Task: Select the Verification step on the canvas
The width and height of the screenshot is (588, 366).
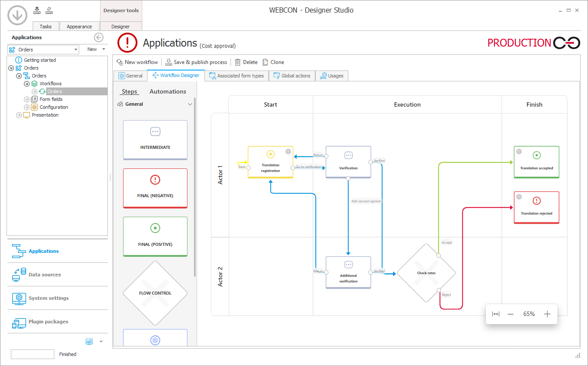Action: [x=348, y=162]
